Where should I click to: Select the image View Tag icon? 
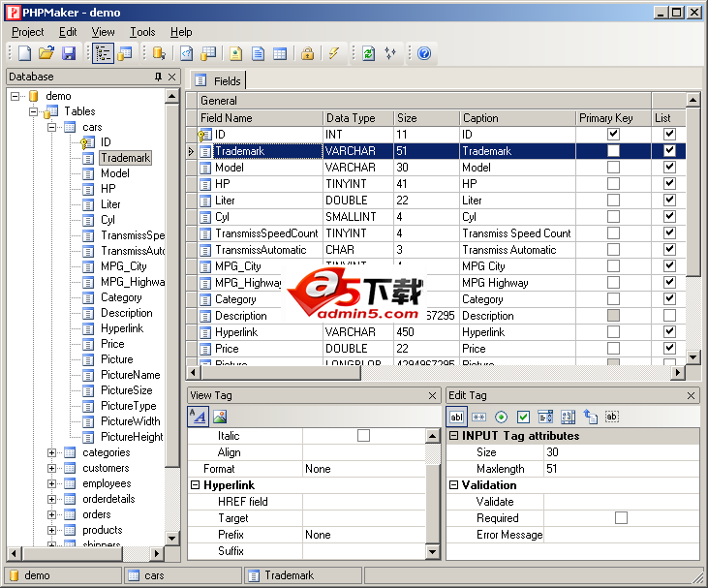[220, 417]
